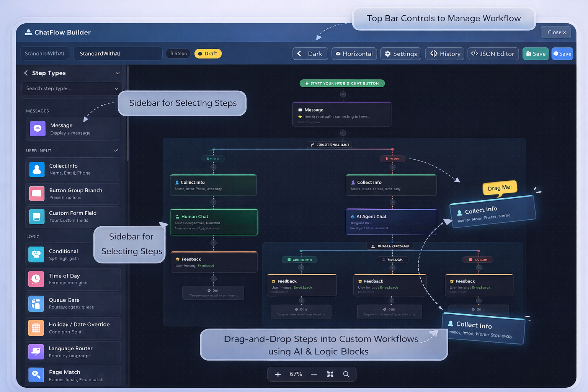The image size is (588, 392).
Task: Click the Conditional logic step icon
Action: (x=36, y=254)
